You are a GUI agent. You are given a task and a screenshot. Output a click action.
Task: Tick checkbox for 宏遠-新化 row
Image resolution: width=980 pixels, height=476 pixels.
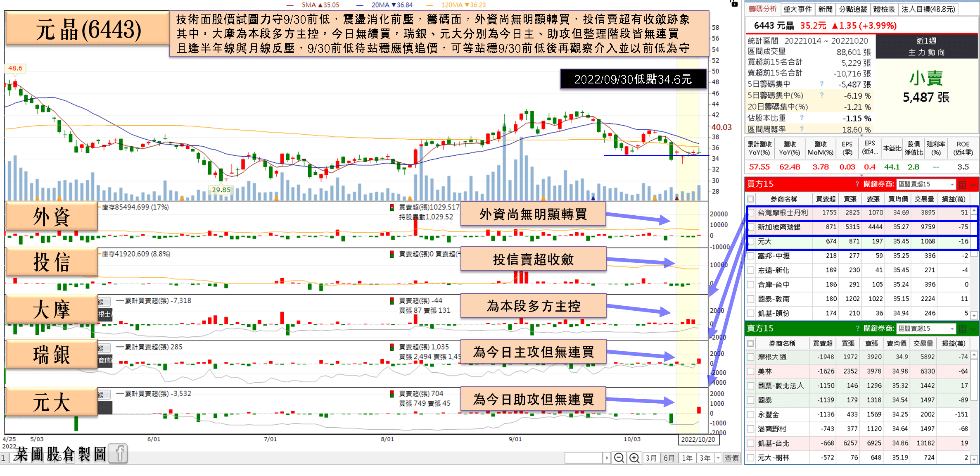[751, 270]
